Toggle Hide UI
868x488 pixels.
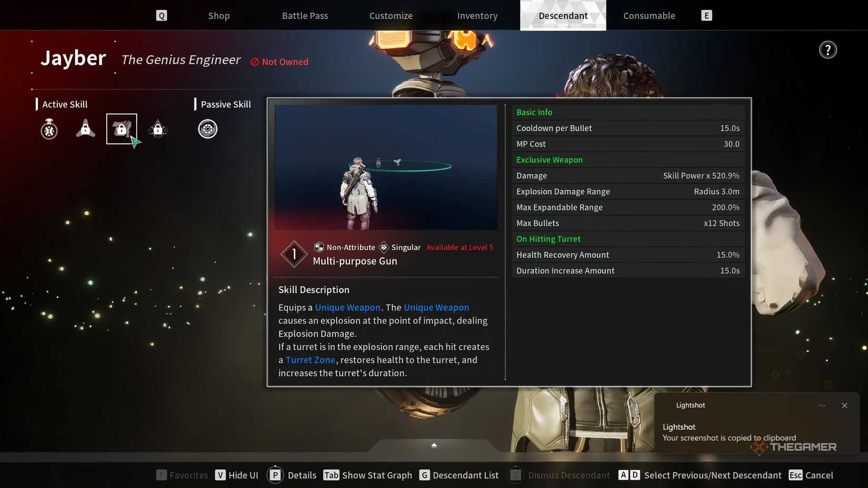click(x=237, y=475)
